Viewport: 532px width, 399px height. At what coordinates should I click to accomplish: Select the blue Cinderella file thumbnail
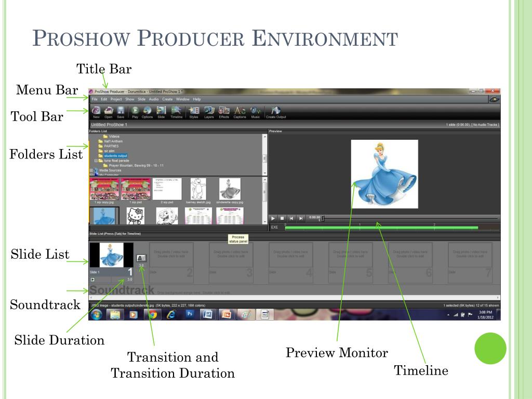(104, 216)
